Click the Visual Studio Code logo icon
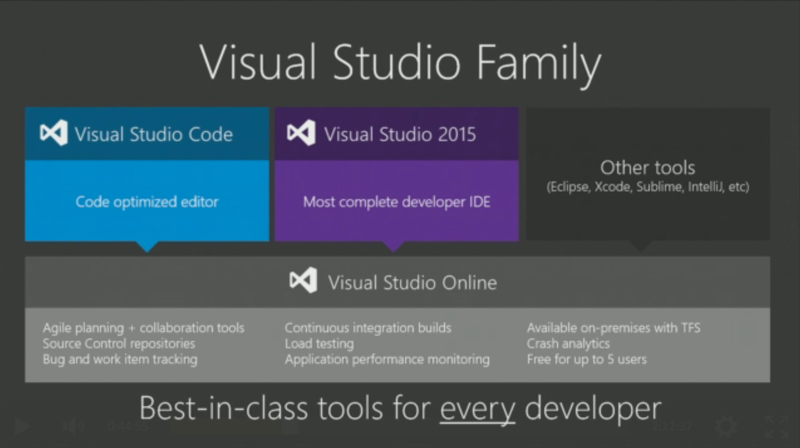The height and width of the screenshot is (448, 800). pyautogui.click(x=54, y=133)
